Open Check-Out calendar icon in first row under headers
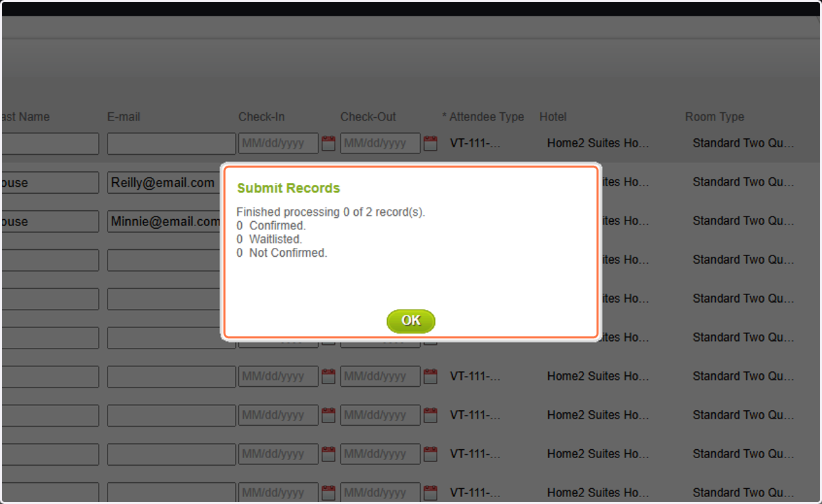 tap(430, 144)
